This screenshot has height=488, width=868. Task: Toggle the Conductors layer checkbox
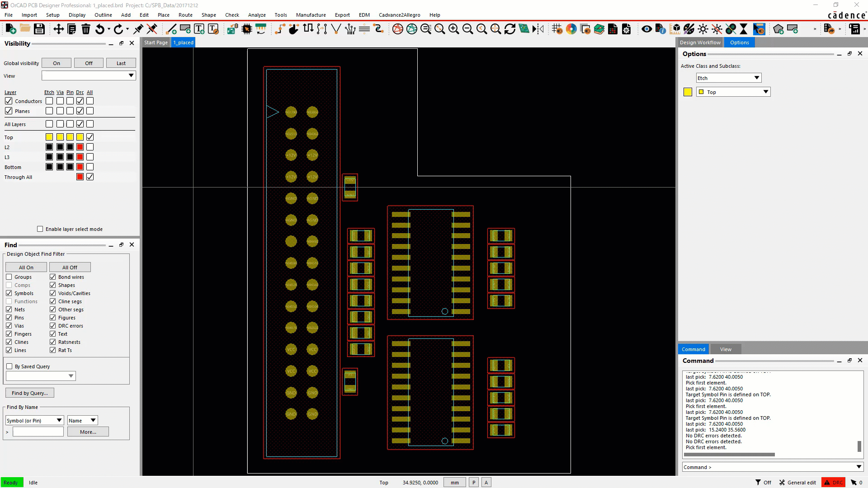click(x=9, y=101)
